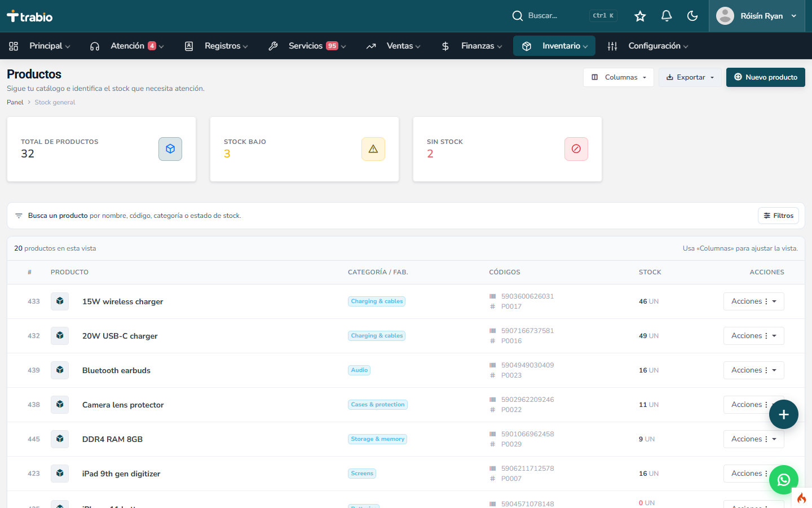Image resolution: width=812 pixels, height=508 pixels.
Task: Open Acciones for DDR4 RAM 8GB
Action: (x=754, y=439)
